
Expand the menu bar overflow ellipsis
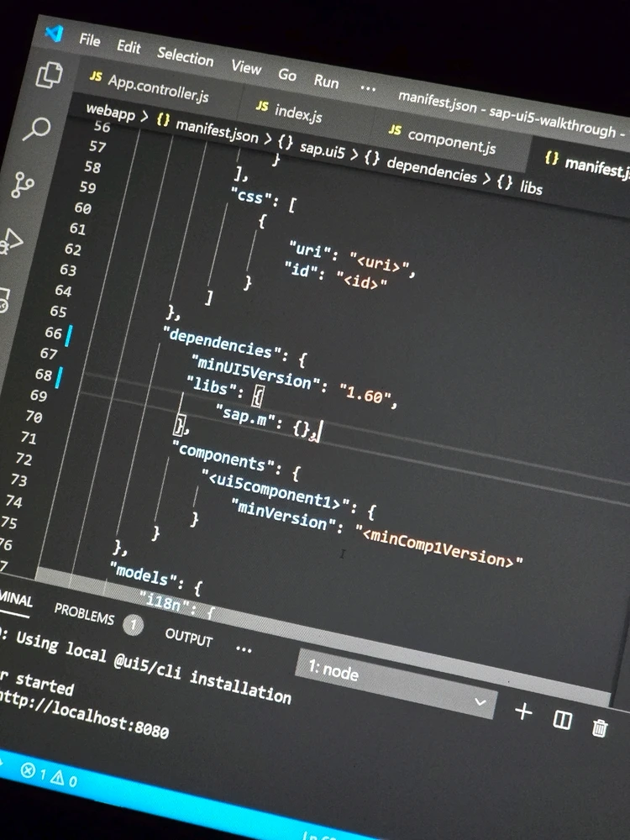click(x=368, y=87)
